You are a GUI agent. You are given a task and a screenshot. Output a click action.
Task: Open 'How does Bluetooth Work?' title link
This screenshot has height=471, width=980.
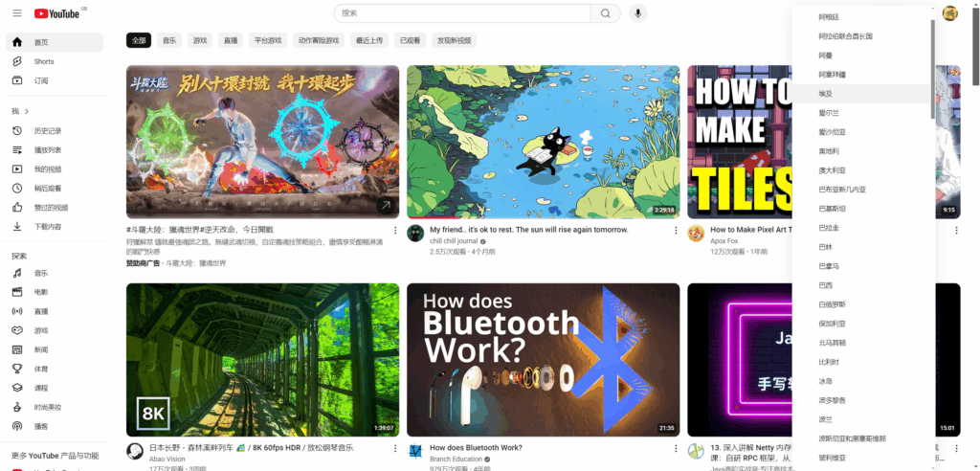coord(476,448)
